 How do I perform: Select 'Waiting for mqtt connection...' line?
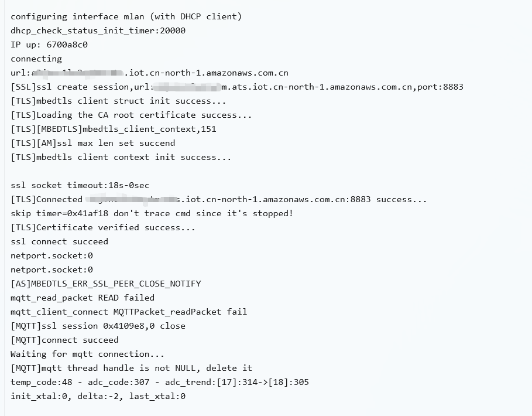(88, 354)
